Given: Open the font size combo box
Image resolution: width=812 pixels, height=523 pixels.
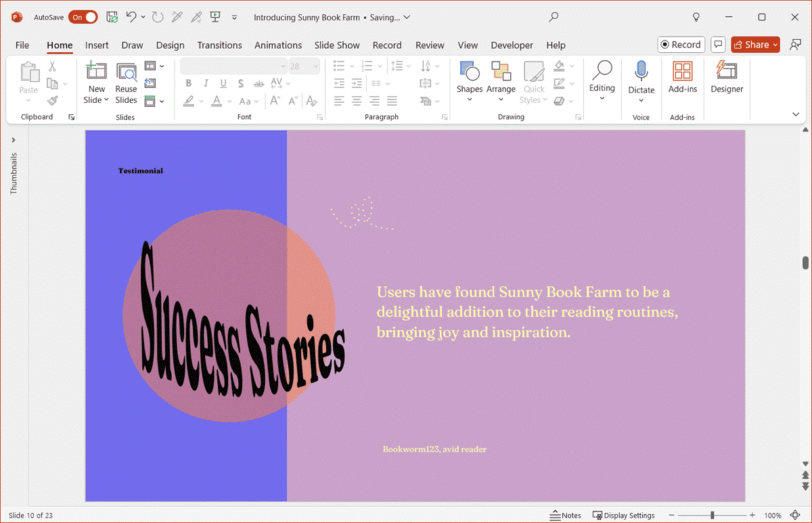Looking at the screenshot, I should [304, 66].
